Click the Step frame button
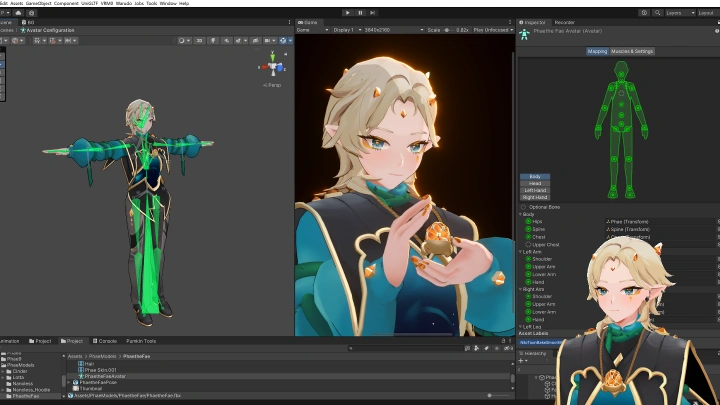Image resolution: width=720 pixels, height=405 pixels. point(372,13)
